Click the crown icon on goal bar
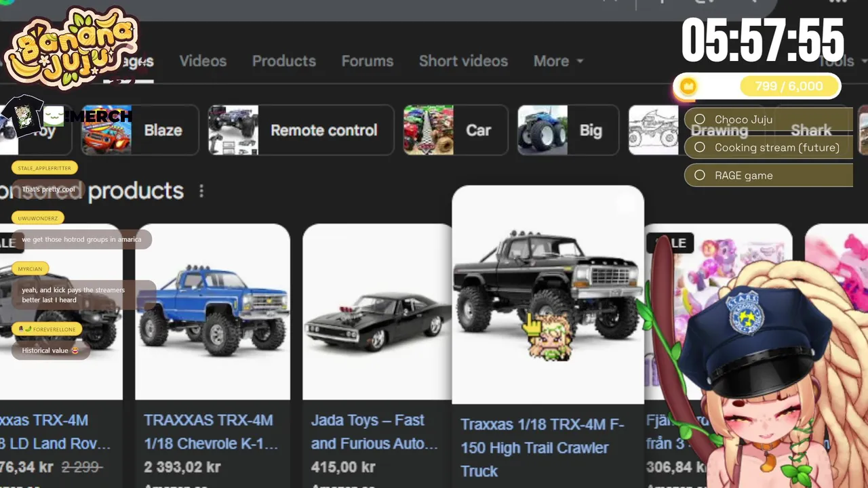The width and height of the screenshot is (868, 488). coord(688,86)
